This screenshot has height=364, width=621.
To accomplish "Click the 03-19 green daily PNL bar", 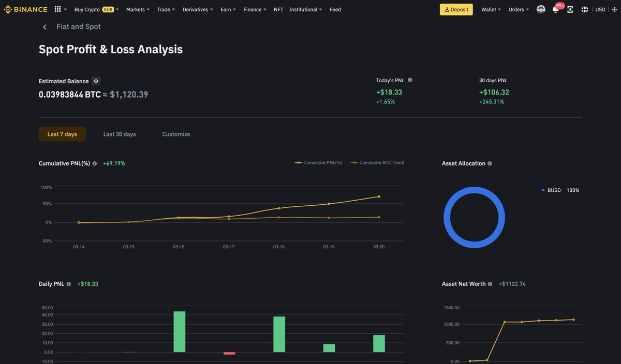I will pyautogui.click(x=329, y=348).
